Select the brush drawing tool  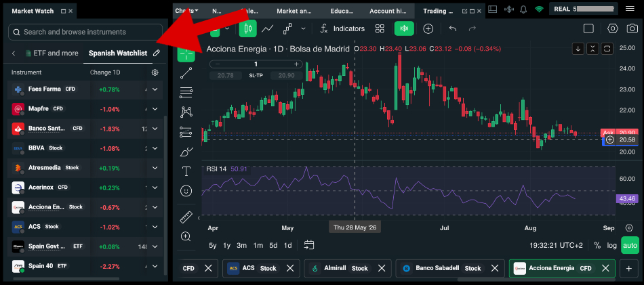tap(186, 152)
